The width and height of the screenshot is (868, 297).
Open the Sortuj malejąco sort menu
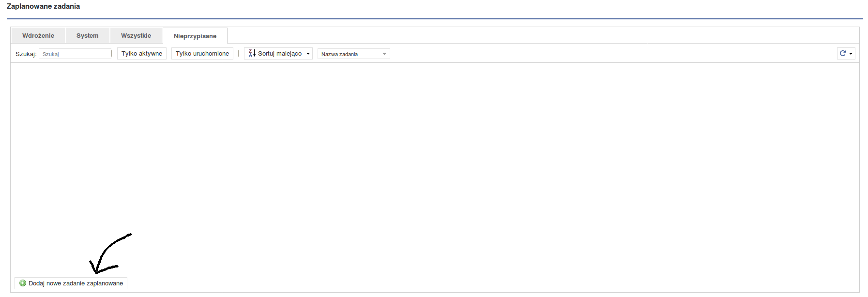tap(278, 54)
